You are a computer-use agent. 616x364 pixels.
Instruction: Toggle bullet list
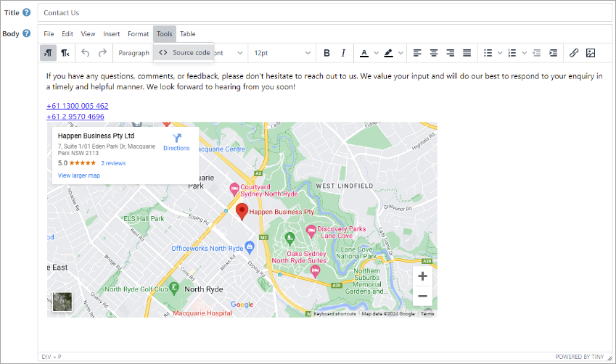coord(488,53)
